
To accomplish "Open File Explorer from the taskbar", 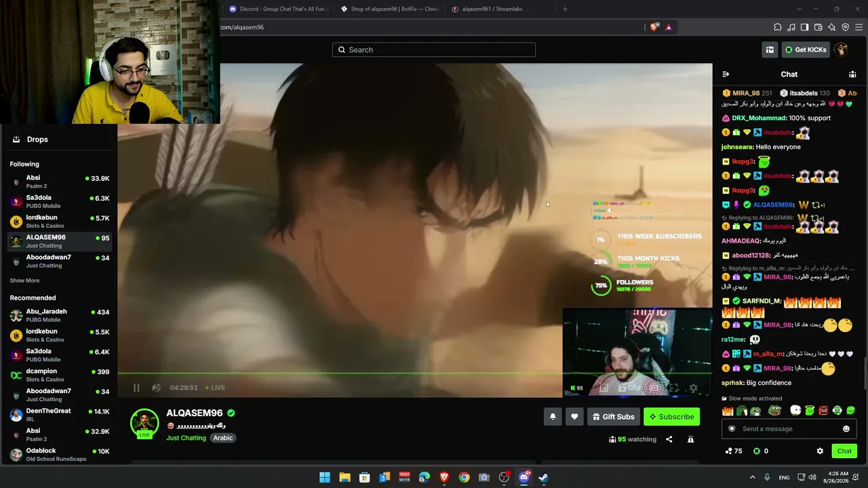I will [x=344, y=477].
